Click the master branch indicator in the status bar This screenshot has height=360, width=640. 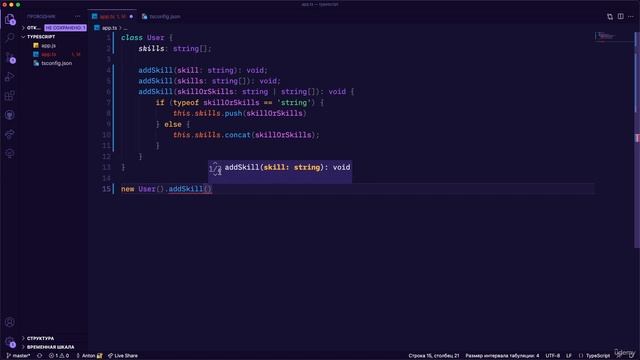click(x=18, y=356)
